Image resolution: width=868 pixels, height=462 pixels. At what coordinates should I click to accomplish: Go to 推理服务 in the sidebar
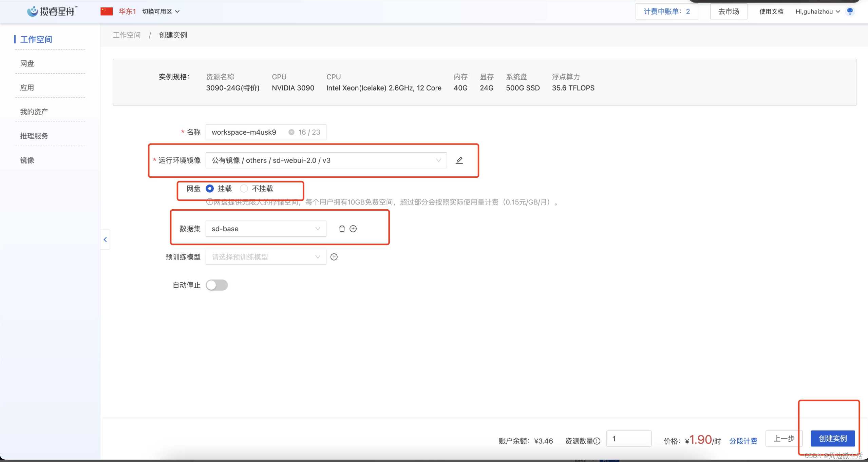(x=34, y=136)
